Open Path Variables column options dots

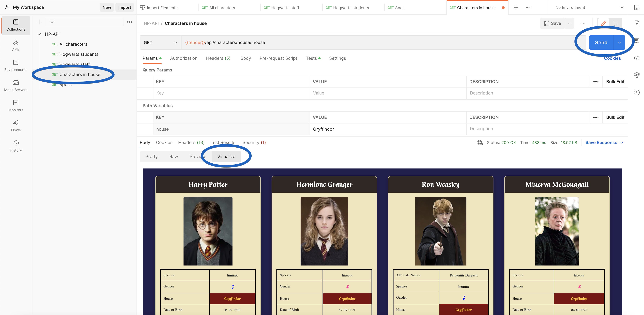click(596, 117)
